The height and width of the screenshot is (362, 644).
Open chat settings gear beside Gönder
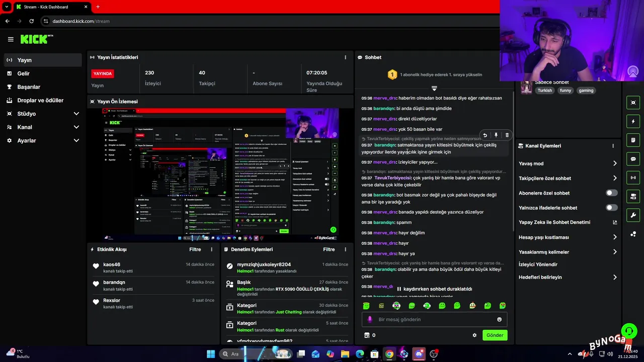click(474, 335)
